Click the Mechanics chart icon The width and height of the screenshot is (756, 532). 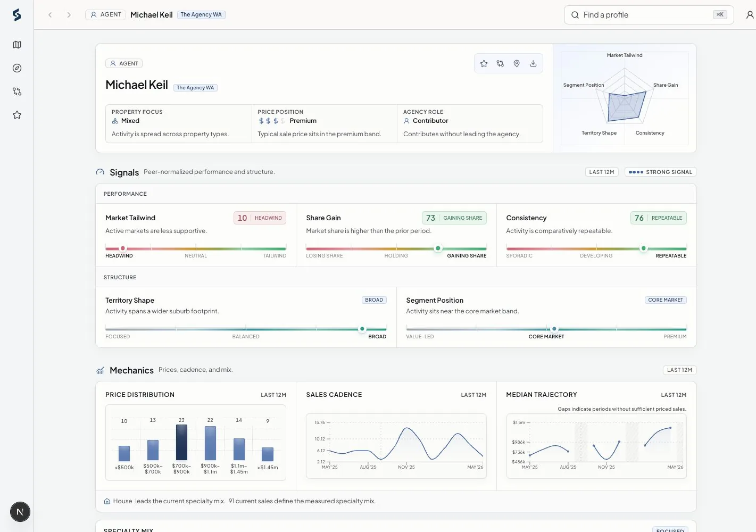point(100,370)
